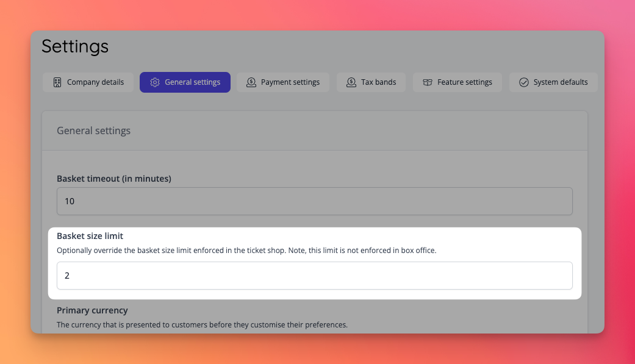This screenshot has height=364, width=635.
Task: Click the highlighted Basket size limit card
Action: [314, 263]
